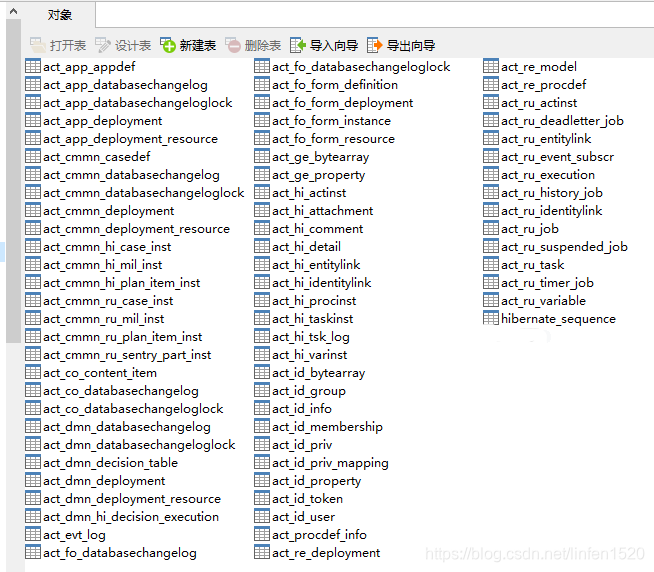The image size is (654, 572).
Task: Select the act_ru_deadletter_job table name
Action: click(562, 121)
